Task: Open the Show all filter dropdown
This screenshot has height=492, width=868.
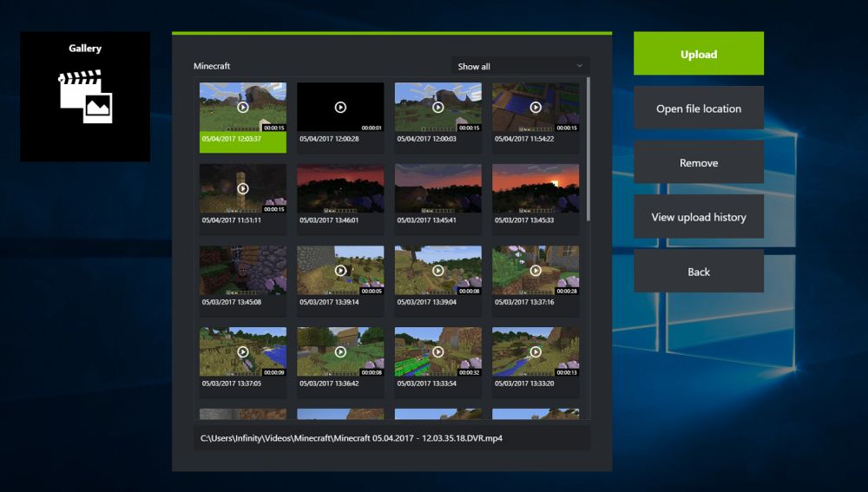Action: [x=520, y=66]
